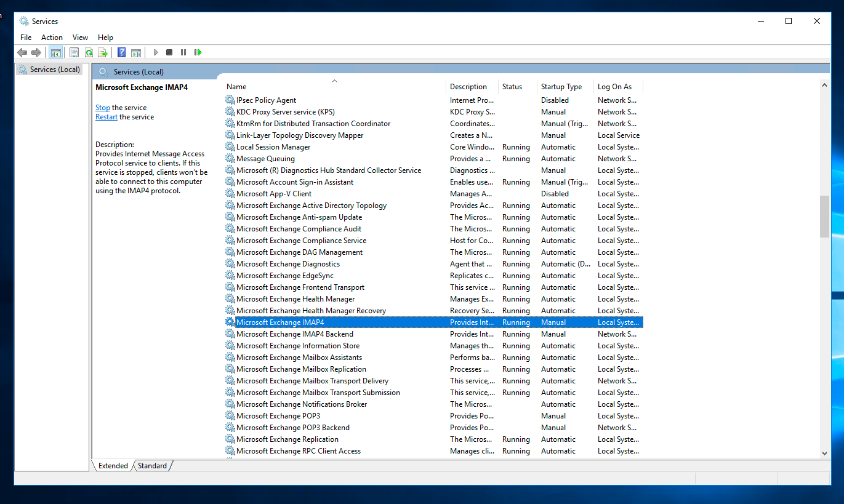Click gear icon beside IPsec Policy Agent

230,100
